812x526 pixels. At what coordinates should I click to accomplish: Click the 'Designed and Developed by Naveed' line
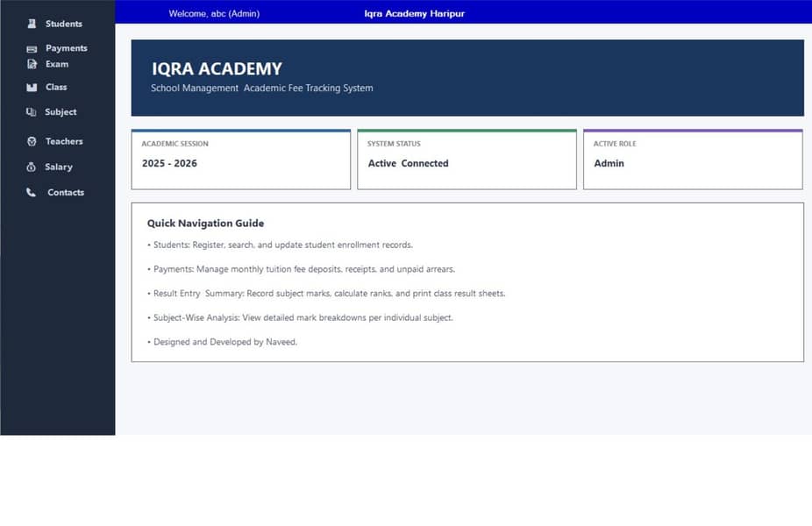tap(222, 342)
